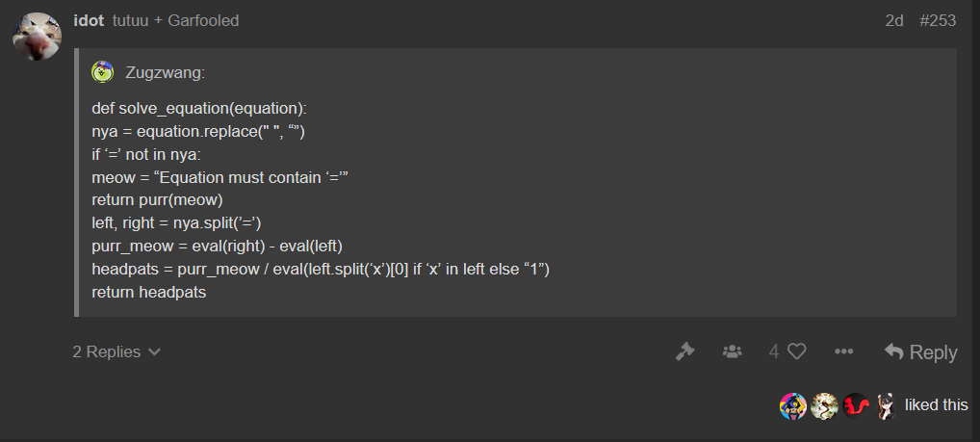The image size is (980, 442).
Task: Click the quoted line 'return headpats'
Action: pyautogui.click(x=149, y=292)
